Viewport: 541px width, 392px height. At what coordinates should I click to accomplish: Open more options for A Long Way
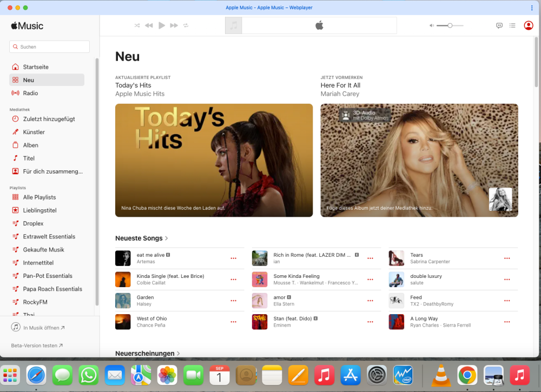(x=507, y=322)
